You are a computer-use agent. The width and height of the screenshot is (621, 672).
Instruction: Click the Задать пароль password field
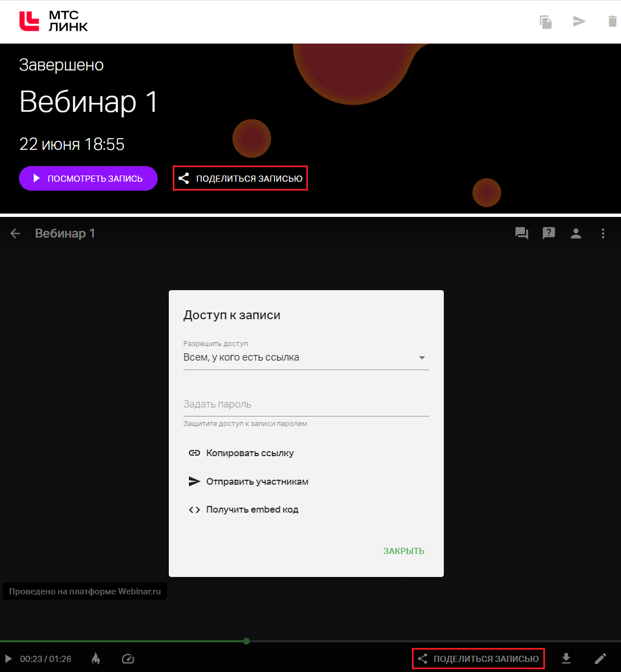(306, 404)
